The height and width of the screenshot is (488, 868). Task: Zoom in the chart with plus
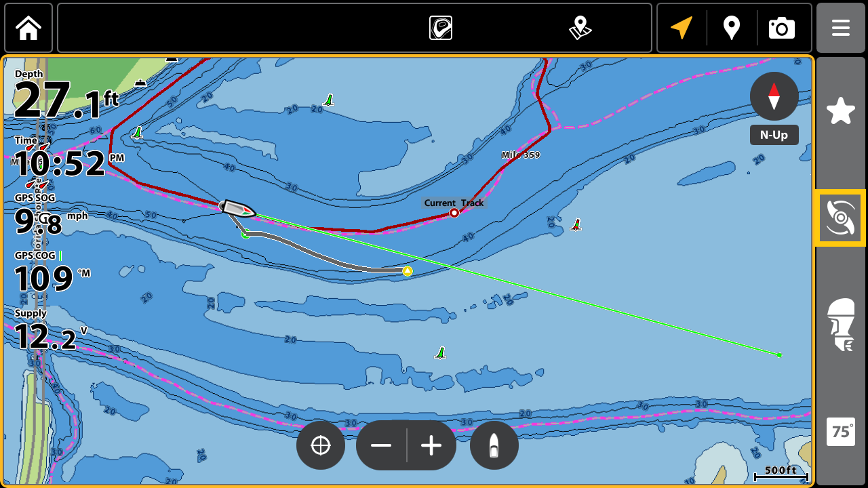pyautogui.click(x=431, y=445)
